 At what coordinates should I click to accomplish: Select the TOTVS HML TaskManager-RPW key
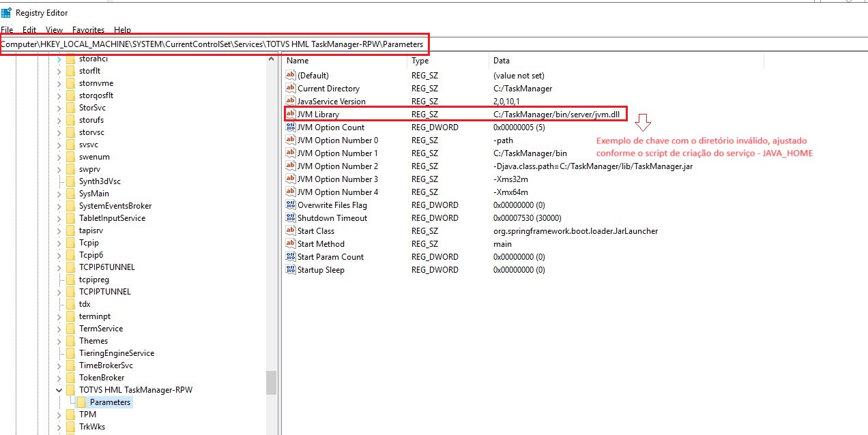[x=136, y=390]
